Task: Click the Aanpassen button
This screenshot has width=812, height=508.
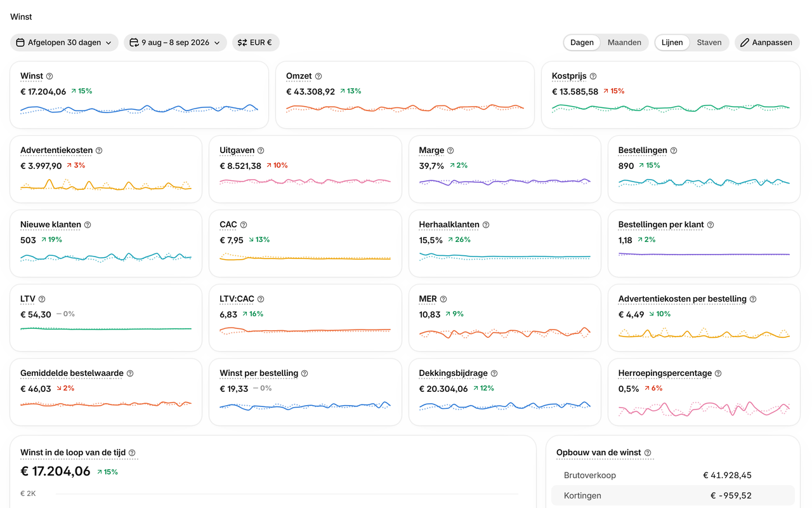Action: pyautogui.click(x=767, y=43)
